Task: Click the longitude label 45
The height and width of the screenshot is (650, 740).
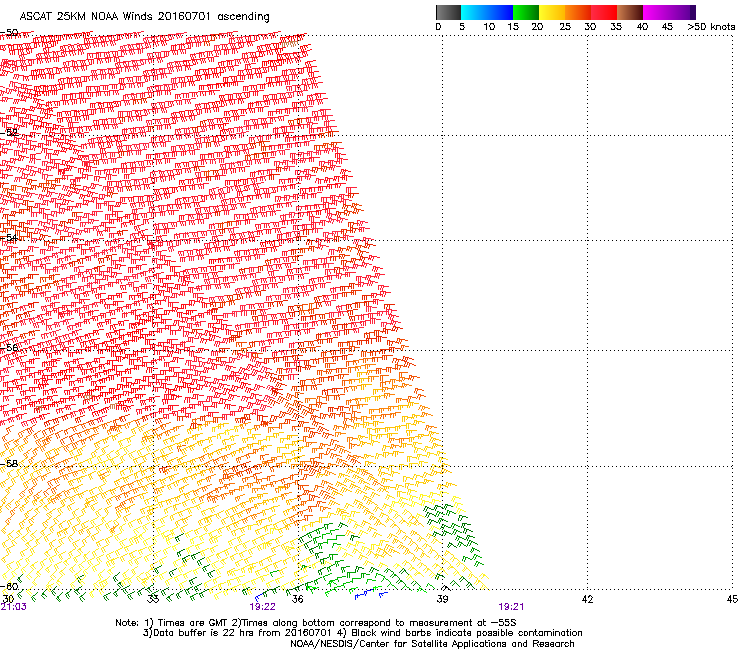Action: point(732,599)
